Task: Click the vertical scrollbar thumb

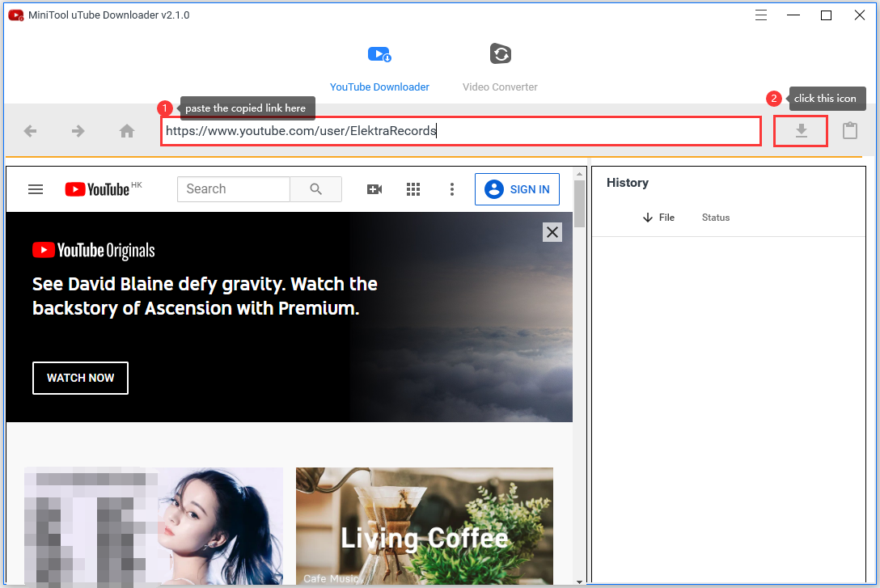Action: point(579,204)
